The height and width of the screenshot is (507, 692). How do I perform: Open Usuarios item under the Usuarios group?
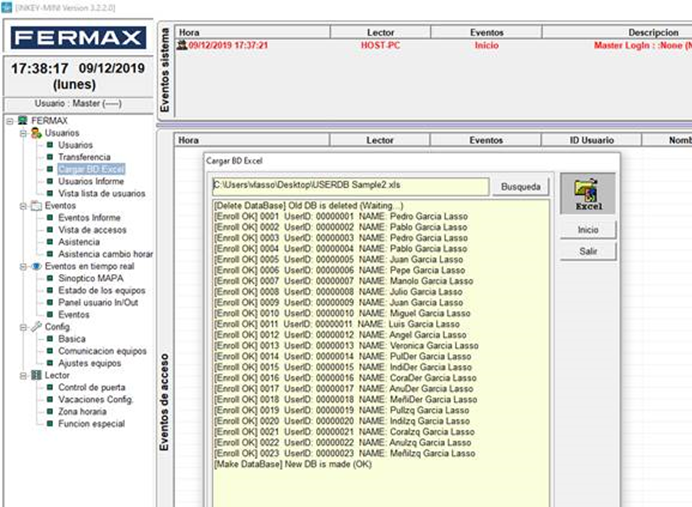[75, 145]
